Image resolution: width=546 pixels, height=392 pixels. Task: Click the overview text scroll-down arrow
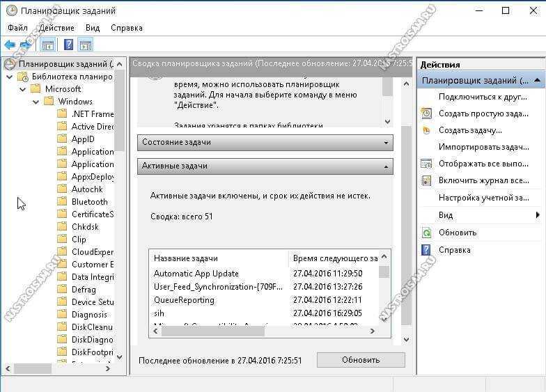tap(387, 121)
